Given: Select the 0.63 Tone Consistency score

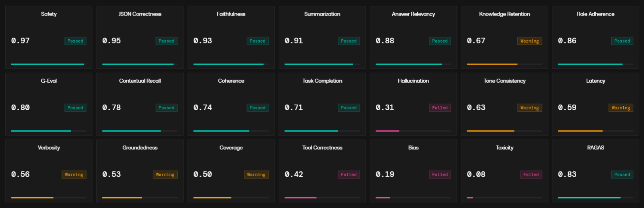Looking at the screenshot, I should coord(476,107).
